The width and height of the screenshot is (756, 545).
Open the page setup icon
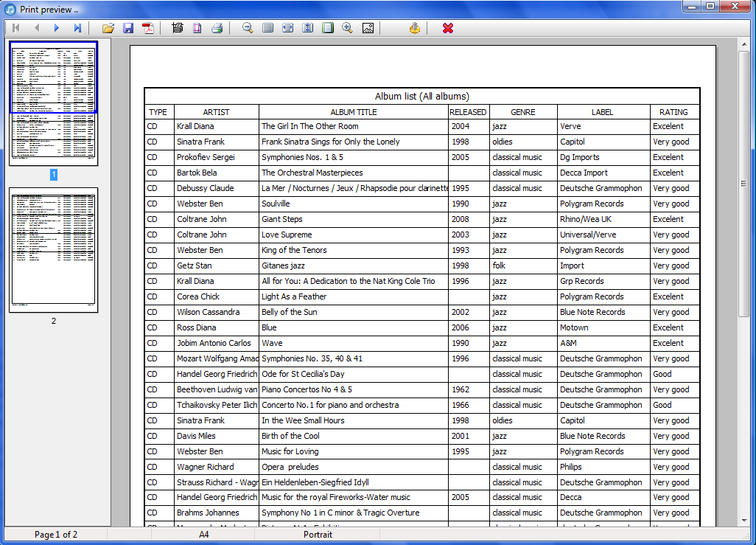coord(197,28)
